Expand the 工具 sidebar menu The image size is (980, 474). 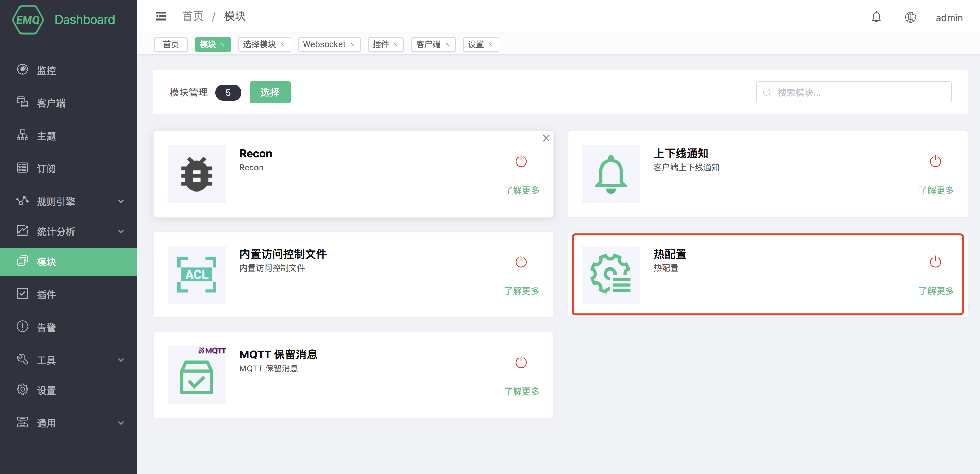pos(68,360)
